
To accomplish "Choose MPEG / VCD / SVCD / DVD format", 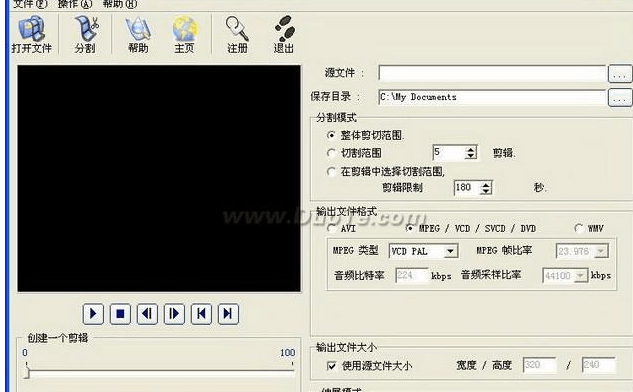I will [410, 228].
